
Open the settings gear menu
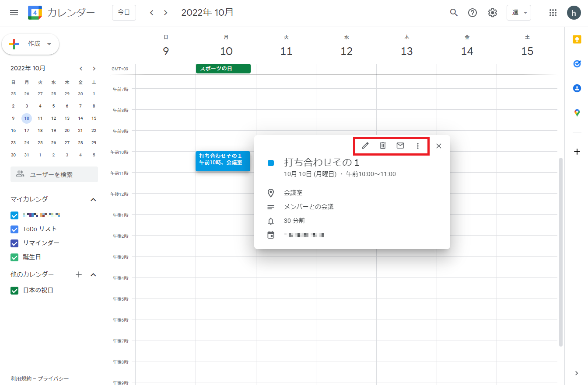coord(493,13)
